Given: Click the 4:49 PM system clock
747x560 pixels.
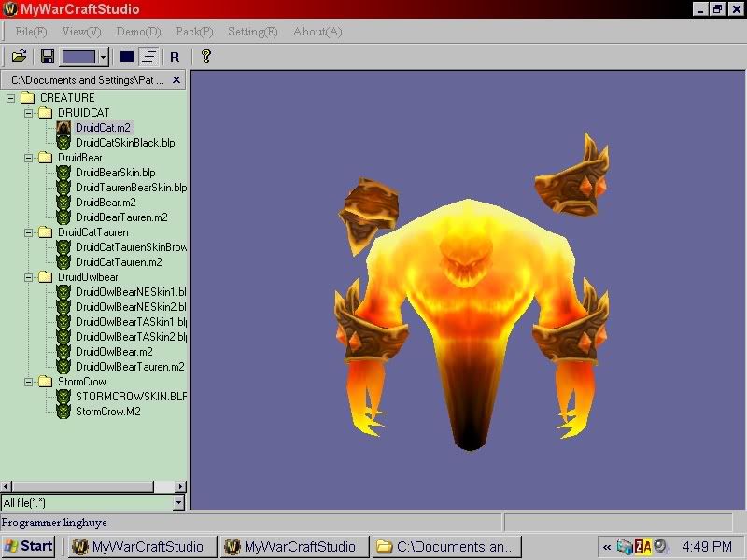Looking at the screenshot, I should pyautogui.click(x=707, y=547).
